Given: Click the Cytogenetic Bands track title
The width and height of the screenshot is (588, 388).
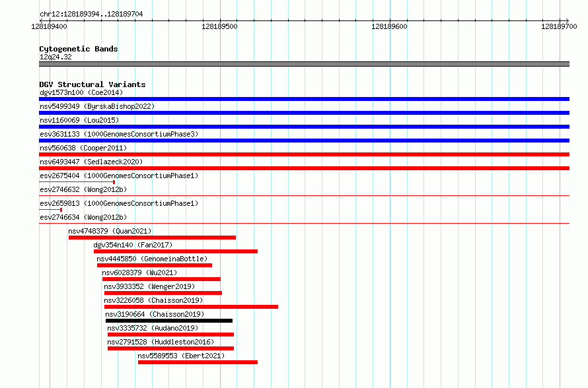Looking at the screenshot, I should point(79,49).
